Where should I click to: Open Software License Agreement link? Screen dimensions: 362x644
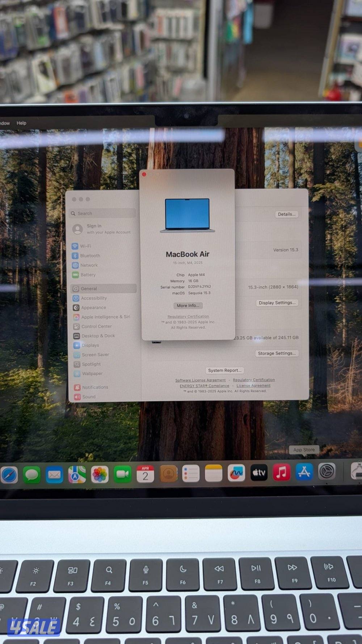200,380
